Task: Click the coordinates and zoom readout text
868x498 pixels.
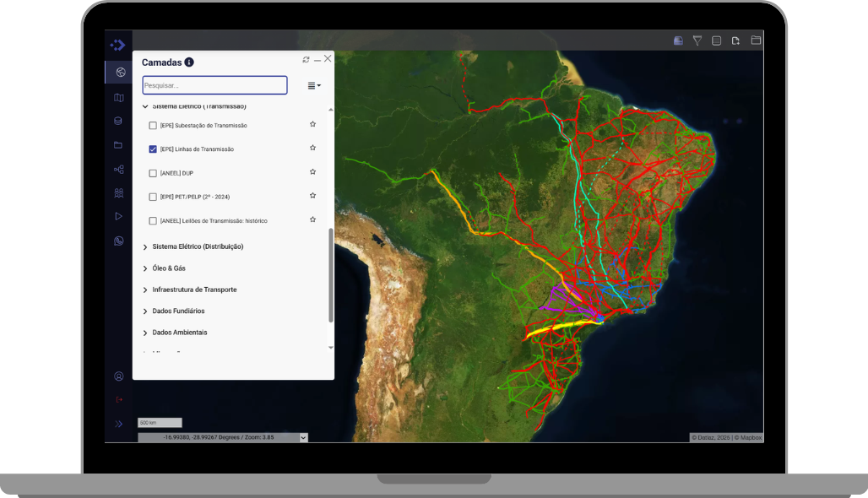Action: (x=219, y=437)
